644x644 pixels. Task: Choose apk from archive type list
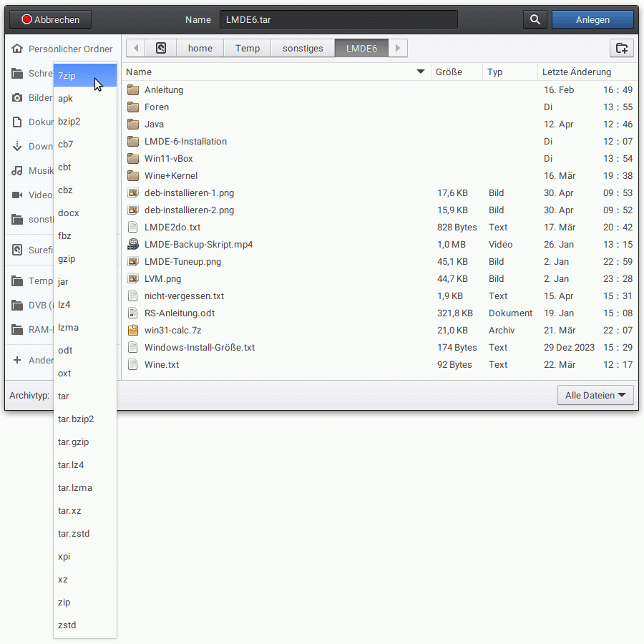pos(85,99)
